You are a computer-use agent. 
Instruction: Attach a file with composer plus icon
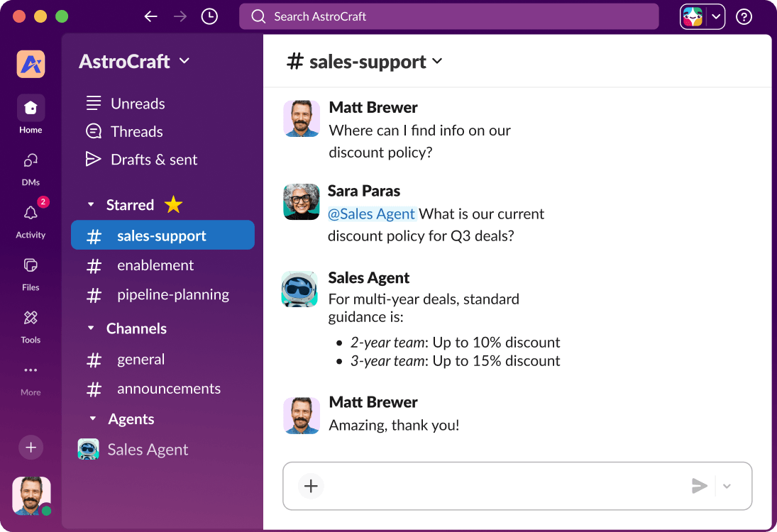[311, 486]
